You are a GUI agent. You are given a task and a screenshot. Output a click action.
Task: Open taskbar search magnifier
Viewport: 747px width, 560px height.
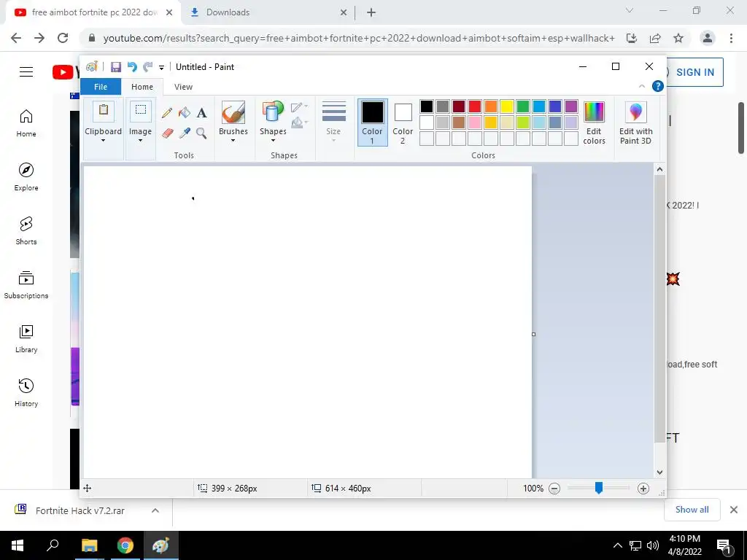pyautogui.click(x=53, y=545)
